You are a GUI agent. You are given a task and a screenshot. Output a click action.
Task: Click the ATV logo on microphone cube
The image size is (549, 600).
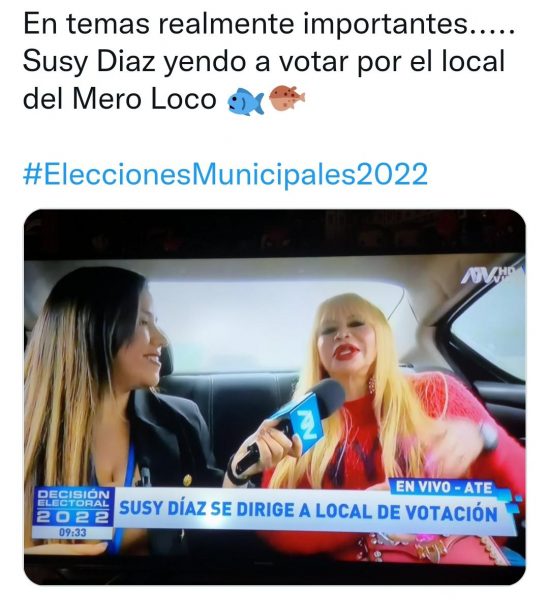coord(305,425)
